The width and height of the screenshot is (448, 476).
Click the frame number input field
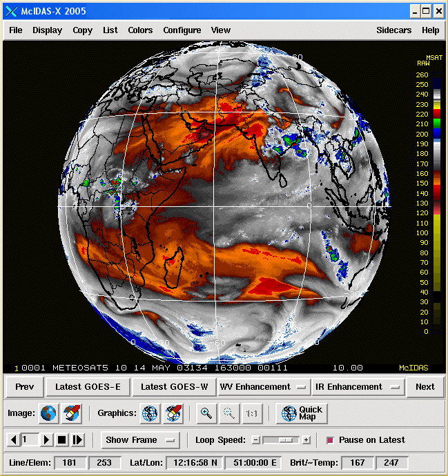(x=29, y=439)
